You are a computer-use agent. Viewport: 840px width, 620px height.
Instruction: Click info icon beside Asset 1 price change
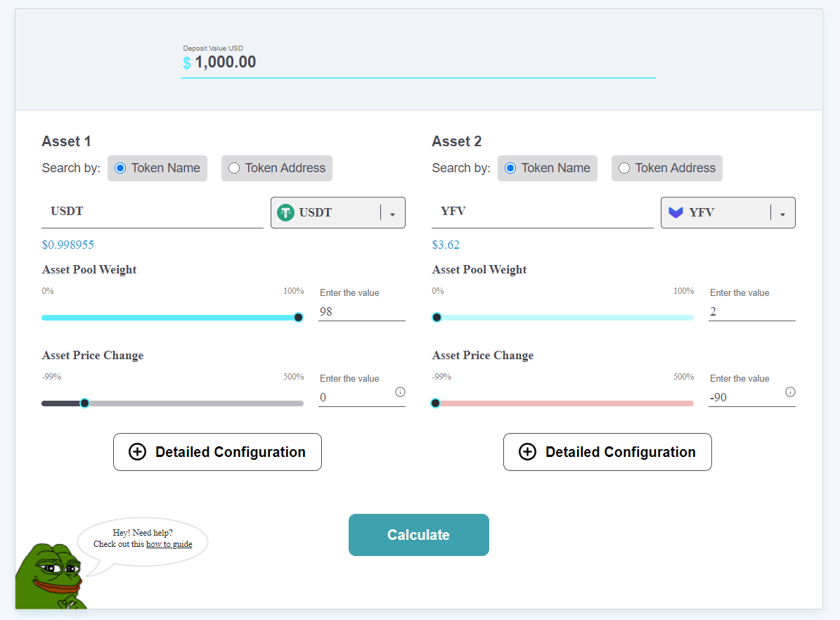click(x=400, y=392)
